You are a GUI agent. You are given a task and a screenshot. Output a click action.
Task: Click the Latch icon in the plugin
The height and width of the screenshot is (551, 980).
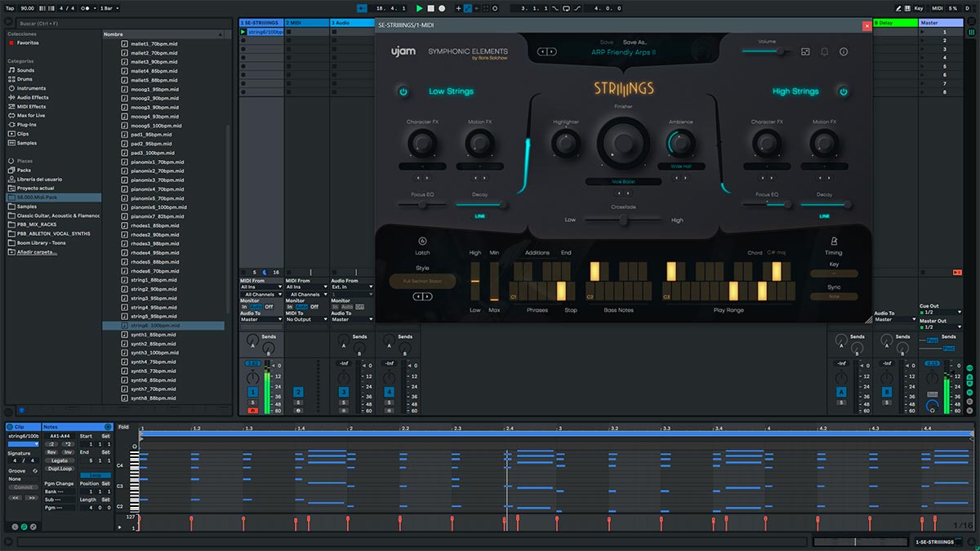coord(422,241)
